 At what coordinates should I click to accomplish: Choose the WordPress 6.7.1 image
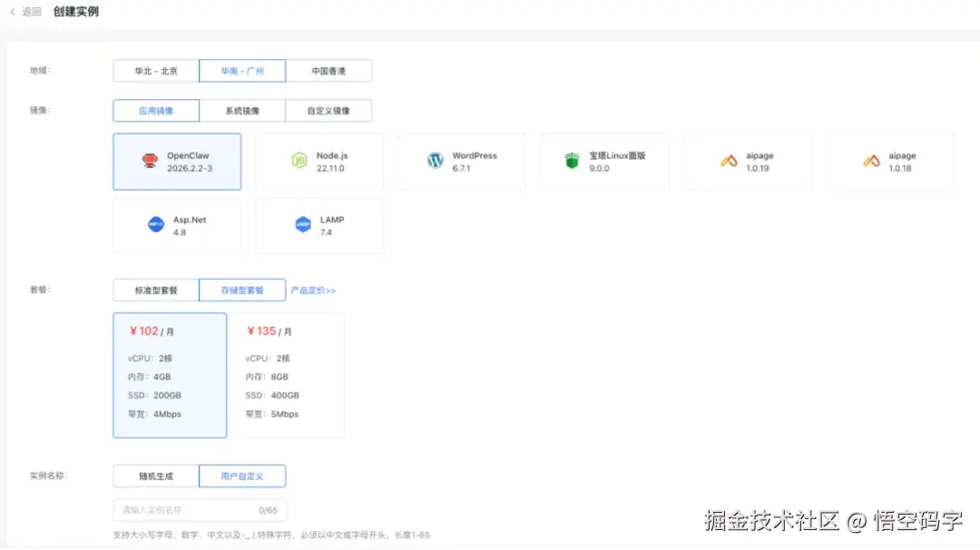(461, 162)
